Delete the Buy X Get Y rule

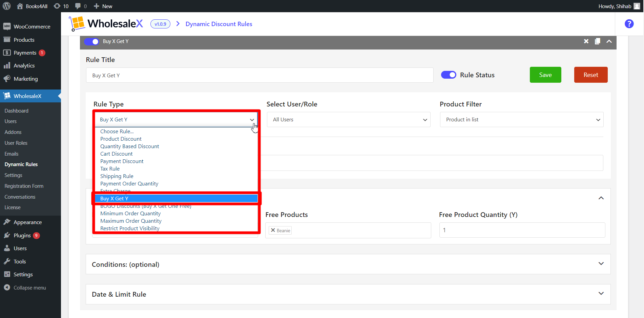586,41
